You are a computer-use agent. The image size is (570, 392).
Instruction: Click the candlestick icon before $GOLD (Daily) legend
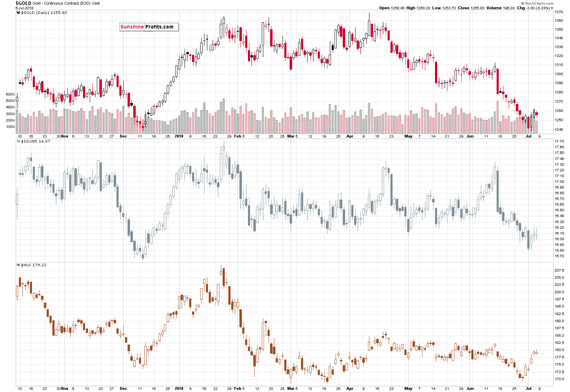tap(18, 12)
